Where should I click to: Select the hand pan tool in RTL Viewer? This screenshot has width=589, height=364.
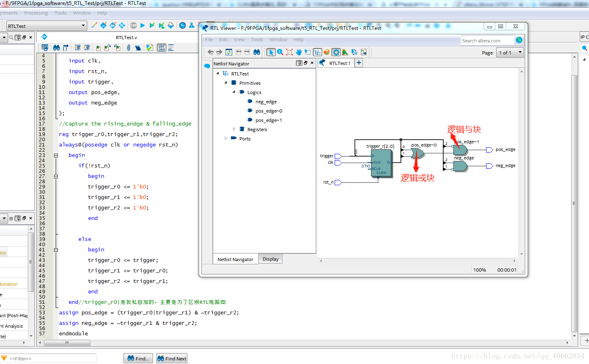(299, 52)
